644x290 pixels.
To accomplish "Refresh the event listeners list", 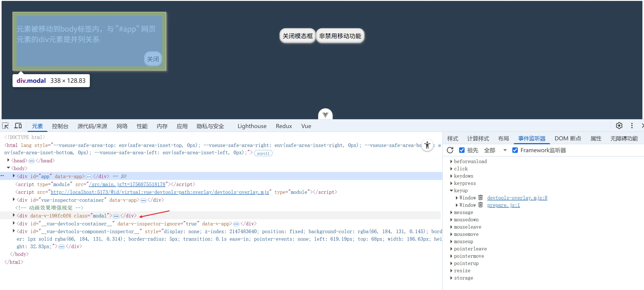I will click(x=450, y=150).
